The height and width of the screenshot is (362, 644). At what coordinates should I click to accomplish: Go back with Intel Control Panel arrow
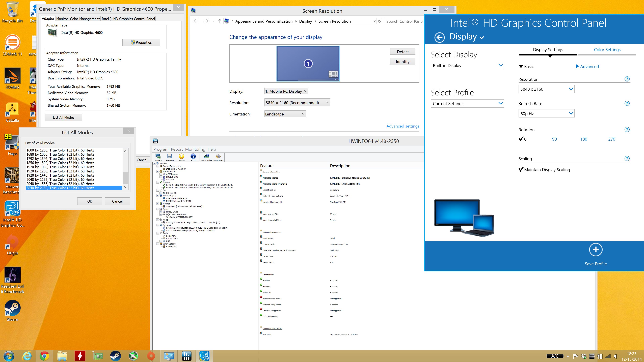(x=439, y=38)
